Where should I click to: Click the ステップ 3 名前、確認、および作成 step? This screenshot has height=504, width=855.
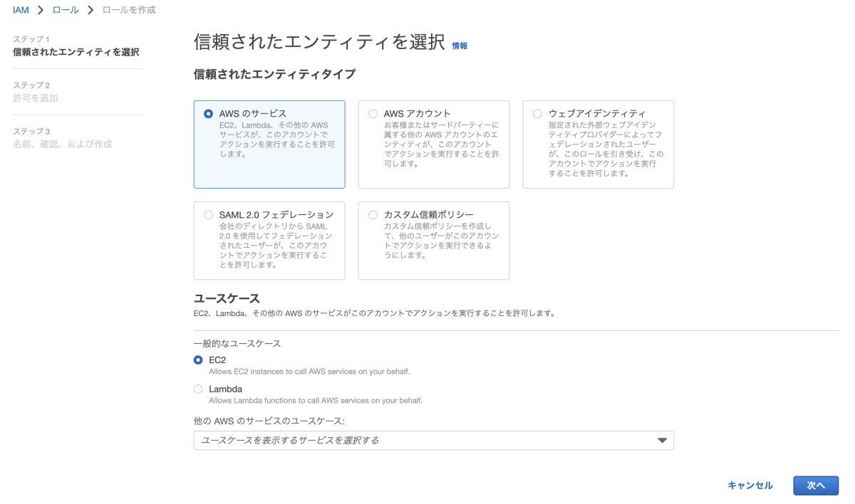(x=63, y=138)
